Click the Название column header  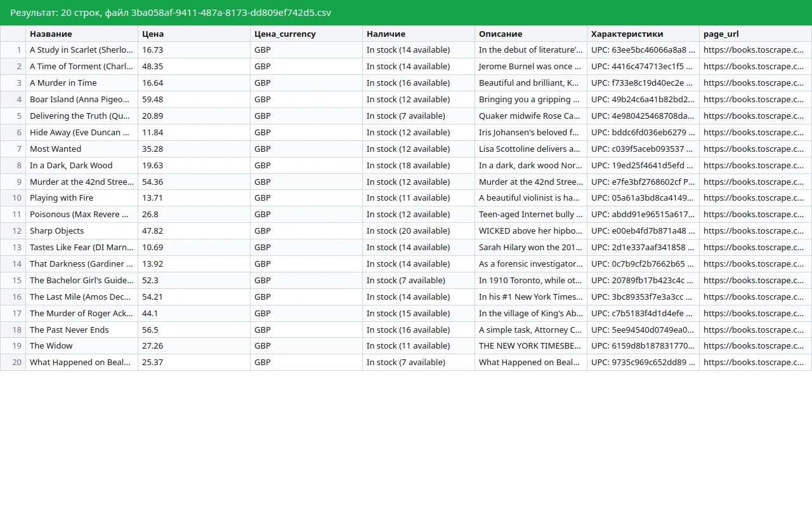(x=82, y=34)
